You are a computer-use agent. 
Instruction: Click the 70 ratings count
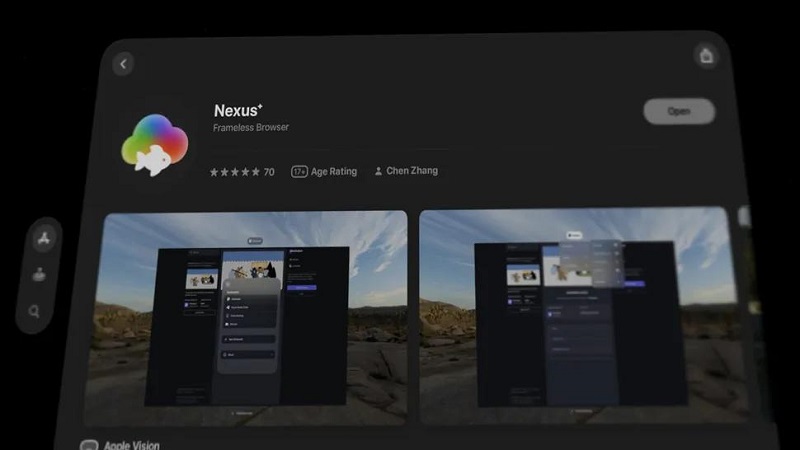269,172
